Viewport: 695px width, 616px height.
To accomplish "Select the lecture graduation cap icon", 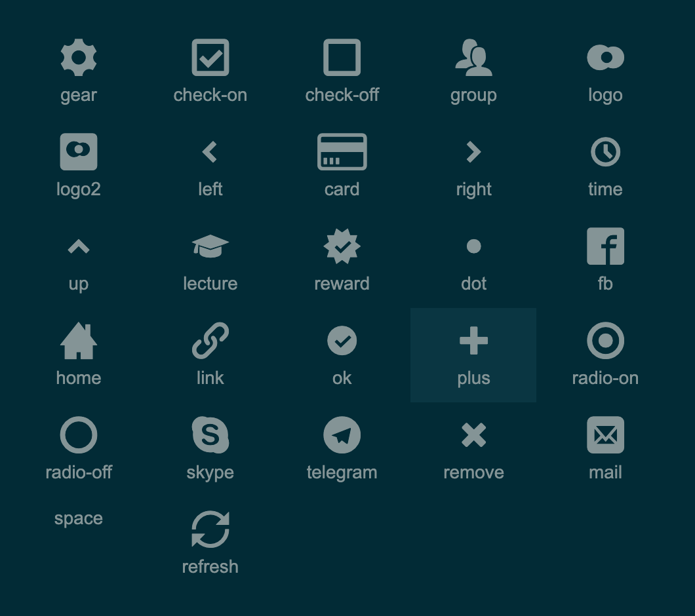I will (210, 246).
